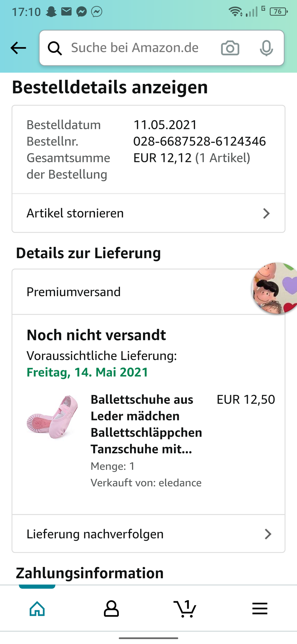Tap the Messenger notification icon in status bar

click(x=82, y=12)
